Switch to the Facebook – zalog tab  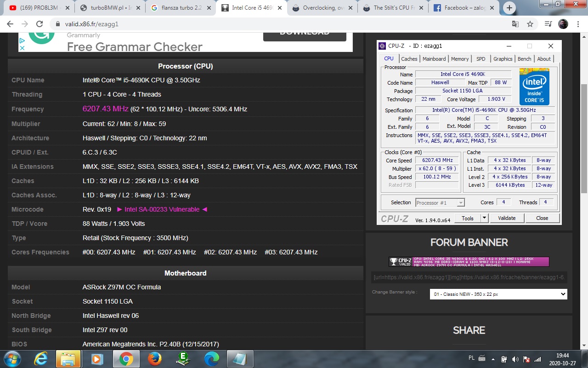click(462, 8)
